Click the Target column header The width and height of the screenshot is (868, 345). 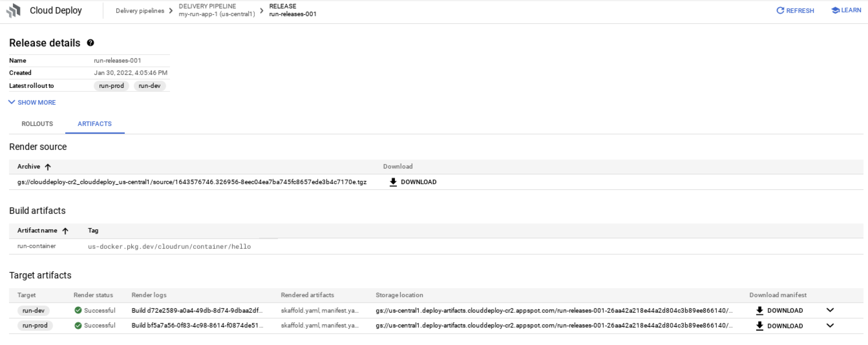(26, 295)
